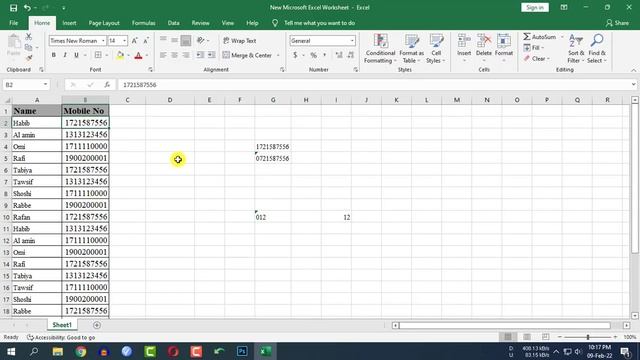Switch to Page Layout view in status bar

tap(527, 337)
